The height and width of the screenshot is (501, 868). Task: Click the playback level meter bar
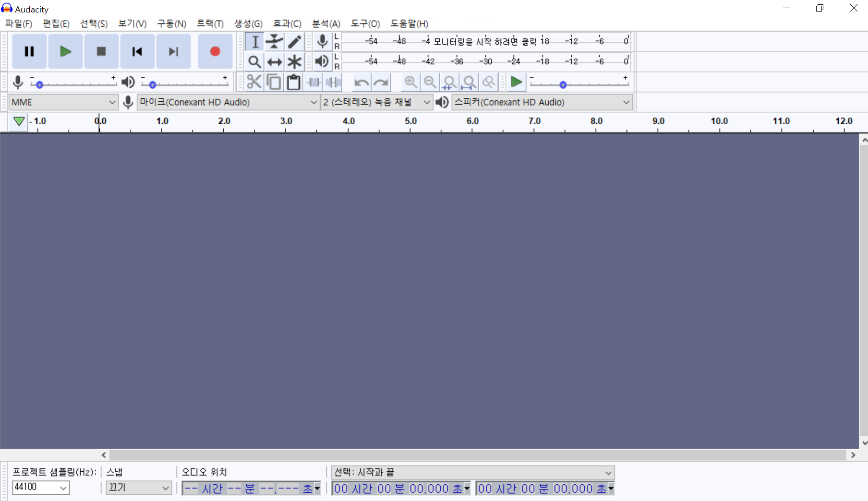(485, 61)
